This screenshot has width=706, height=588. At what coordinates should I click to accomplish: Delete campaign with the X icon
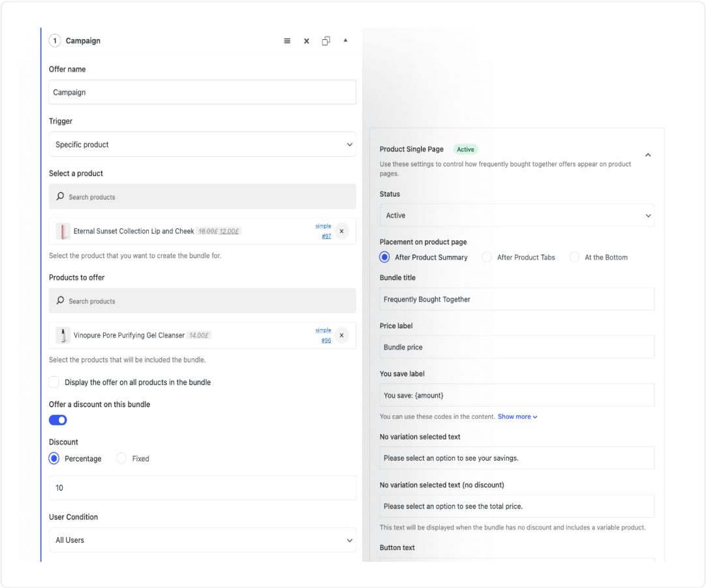306,41
